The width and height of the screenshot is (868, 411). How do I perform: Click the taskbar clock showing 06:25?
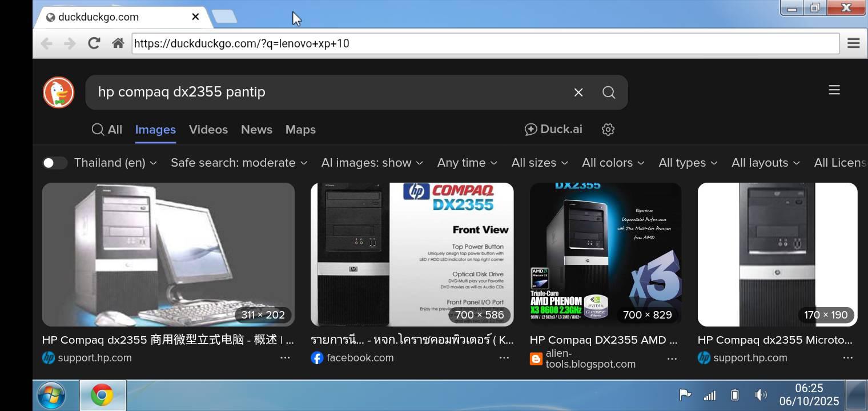pyautogui.click(x=809, y=395)
